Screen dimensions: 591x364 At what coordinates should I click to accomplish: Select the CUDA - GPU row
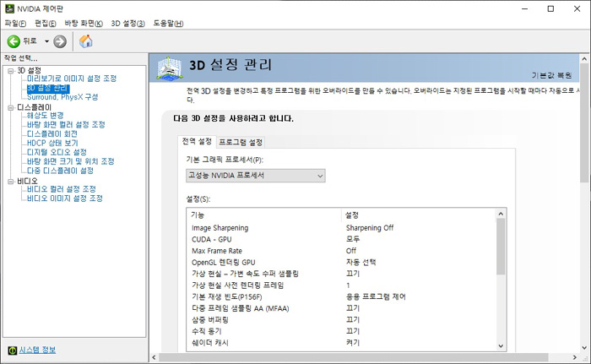(342, 239)
